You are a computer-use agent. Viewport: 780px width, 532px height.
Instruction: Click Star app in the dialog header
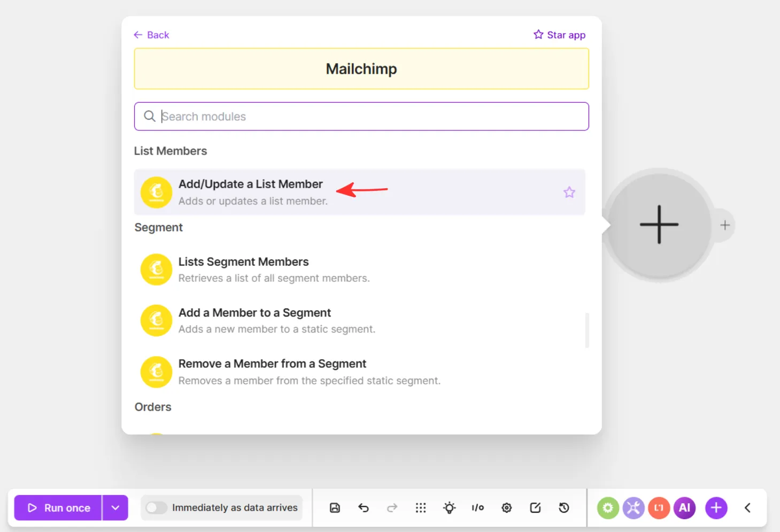[x=559, y=35]
